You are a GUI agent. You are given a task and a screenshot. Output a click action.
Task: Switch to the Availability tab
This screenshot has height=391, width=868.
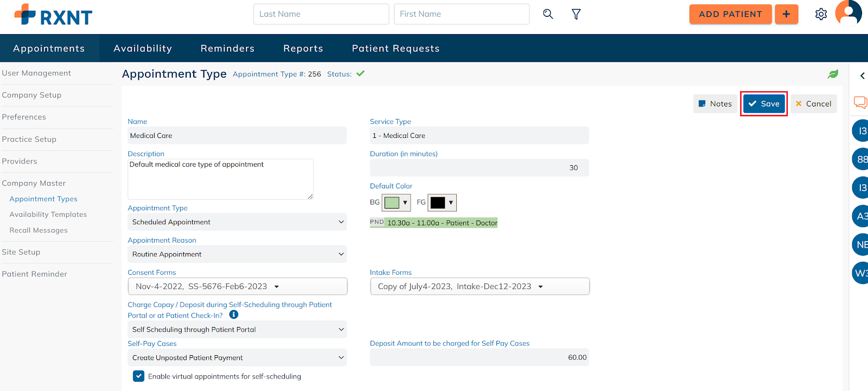[143, 48]
